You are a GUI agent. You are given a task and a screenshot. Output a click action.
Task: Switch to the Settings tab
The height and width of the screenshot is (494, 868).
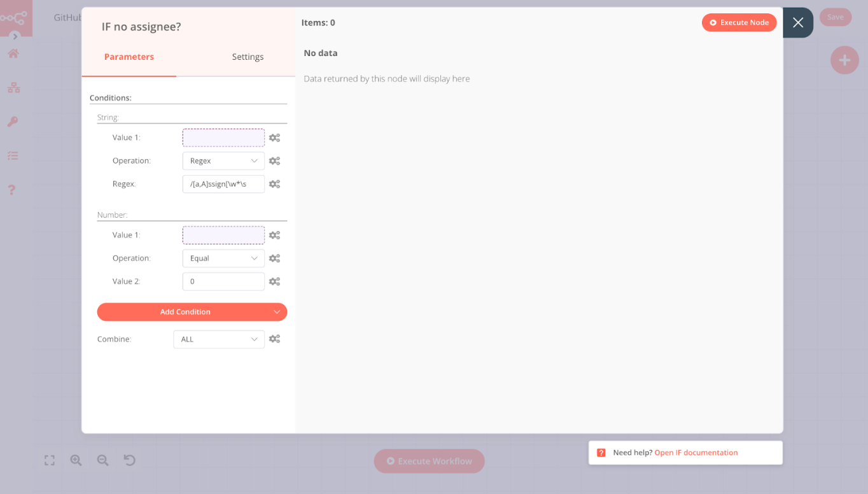(248, 57)
